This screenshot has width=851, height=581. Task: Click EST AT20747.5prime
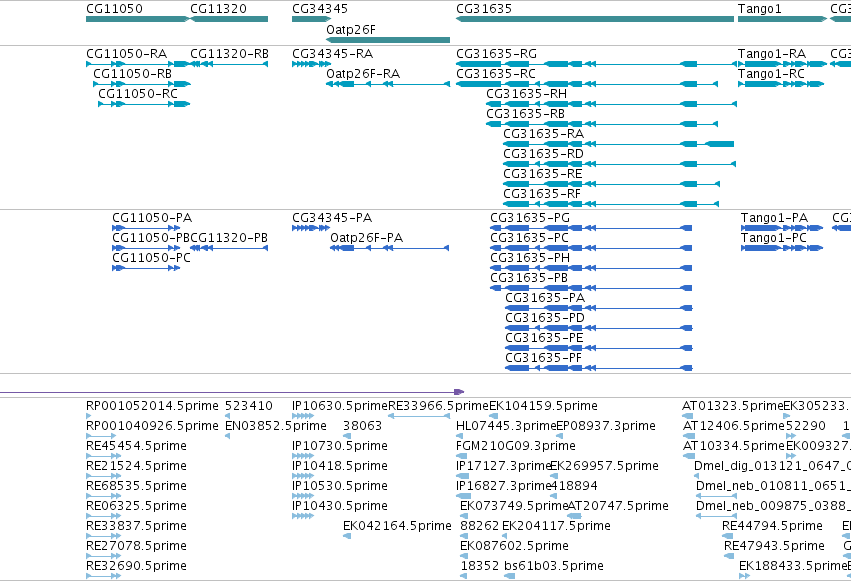click(618, 506)
